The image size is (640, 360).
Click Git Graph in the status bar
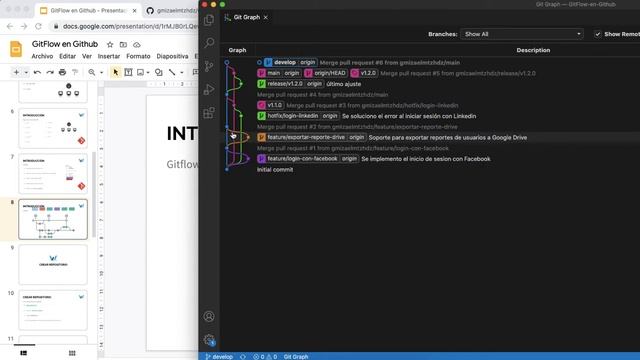click(296, 356)
